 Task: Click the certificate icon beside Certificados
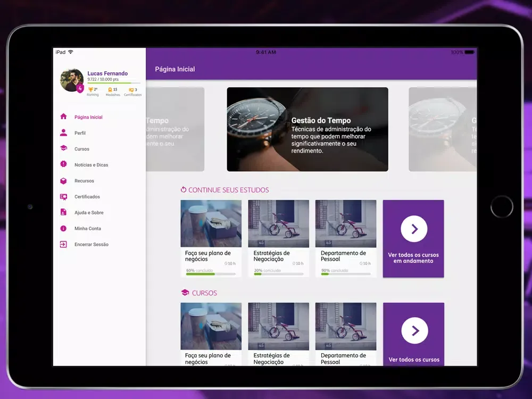tap(63, 196)
